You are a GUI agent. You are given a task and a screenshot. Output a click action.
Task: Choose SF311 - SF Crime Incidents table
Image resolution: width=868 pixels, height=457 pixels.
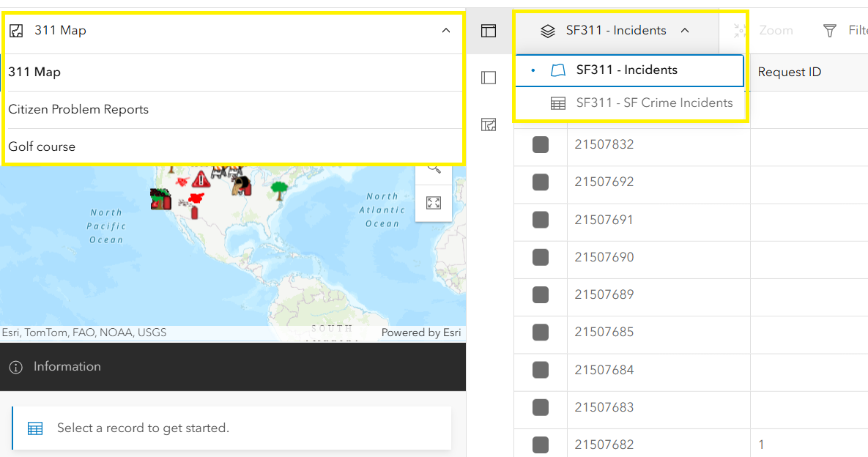pos(654,103)
